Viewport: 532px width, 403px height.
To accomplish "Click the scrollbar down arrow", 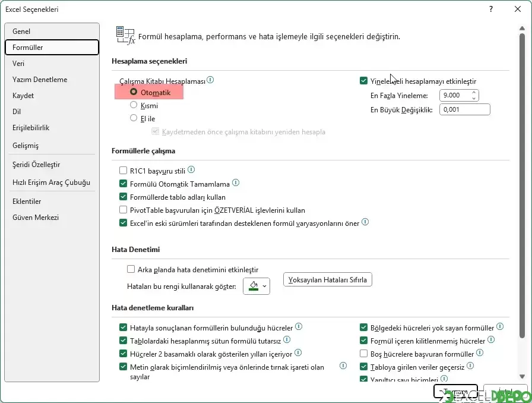I will (522, 376).
